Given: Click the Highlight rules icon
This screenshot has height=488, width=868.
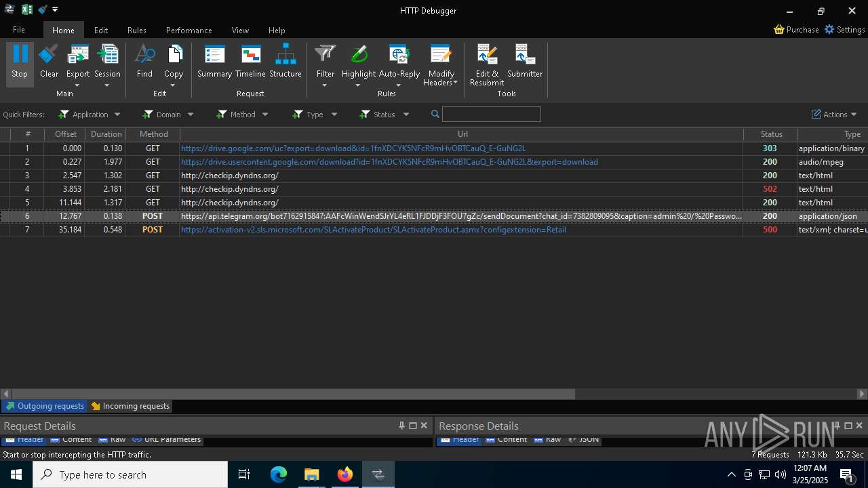Looking at the screenshot, I should [359, 54].
